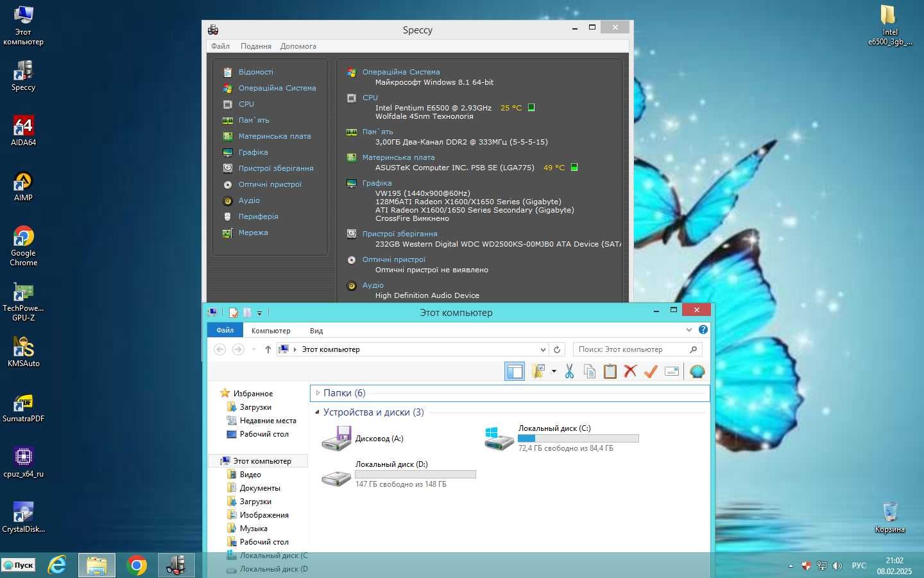Click the Материнська плата heading in summary
The image size is (924, 578).
[398, 157]
